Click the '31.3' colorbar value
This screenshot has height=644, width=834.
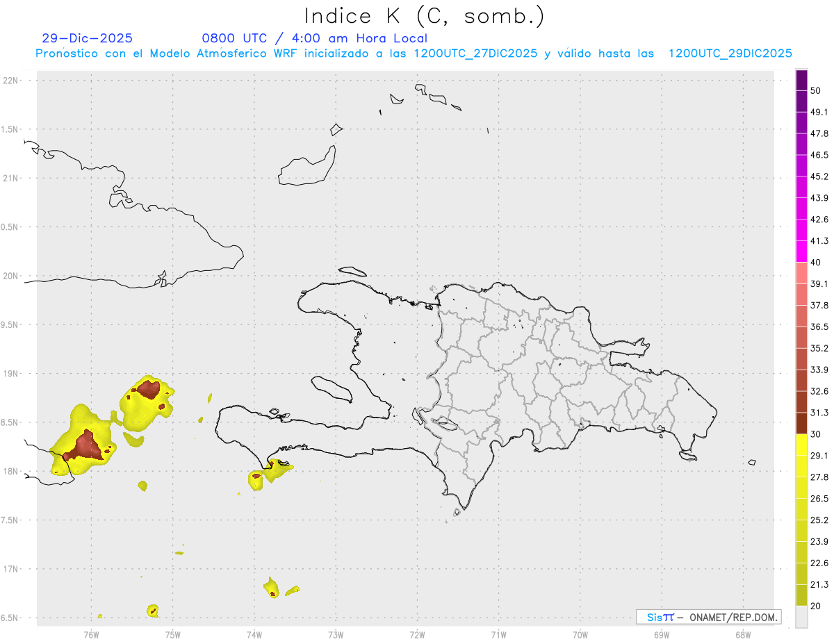[820, 413]
